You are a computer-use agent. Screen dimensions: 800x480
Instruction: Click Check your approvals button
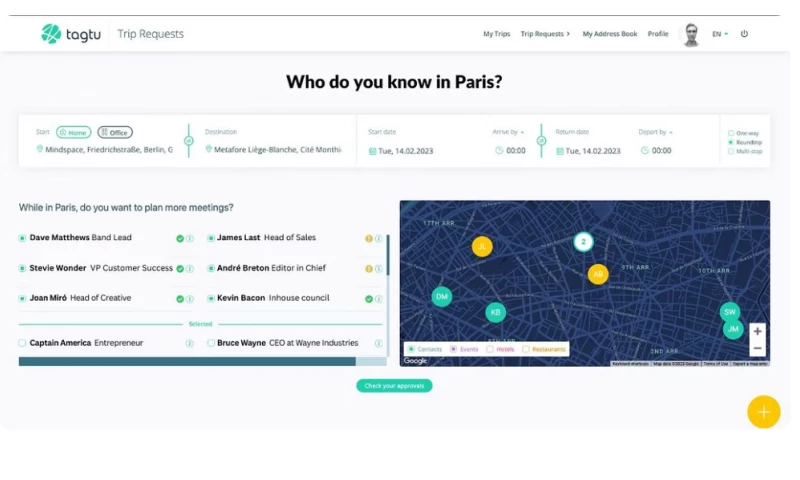click(394, 386)
